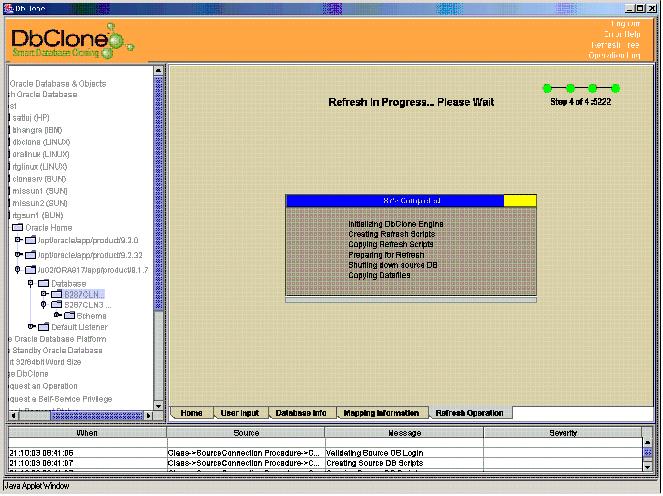Click the Oracle Database Platform entry

click(x=58, y=339)
